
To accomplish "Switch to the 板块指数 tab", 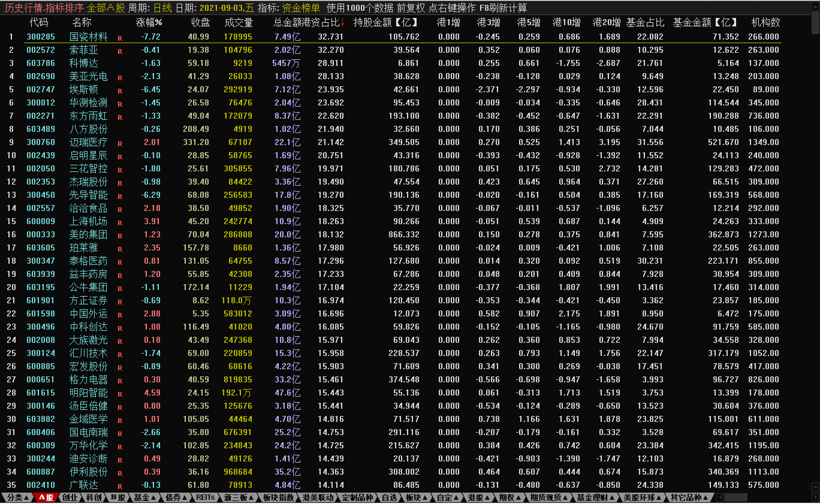I will 278,498.
